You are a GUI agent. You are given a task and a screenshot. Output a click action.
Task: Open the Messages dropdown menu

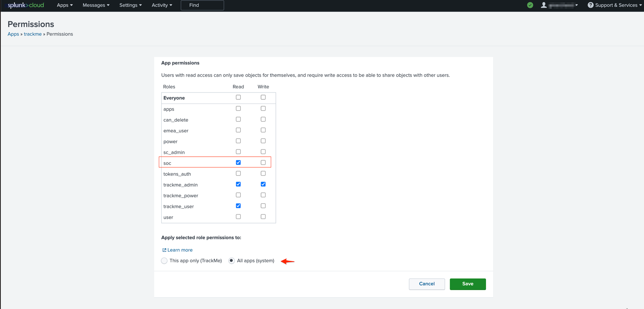coord(96,5)
